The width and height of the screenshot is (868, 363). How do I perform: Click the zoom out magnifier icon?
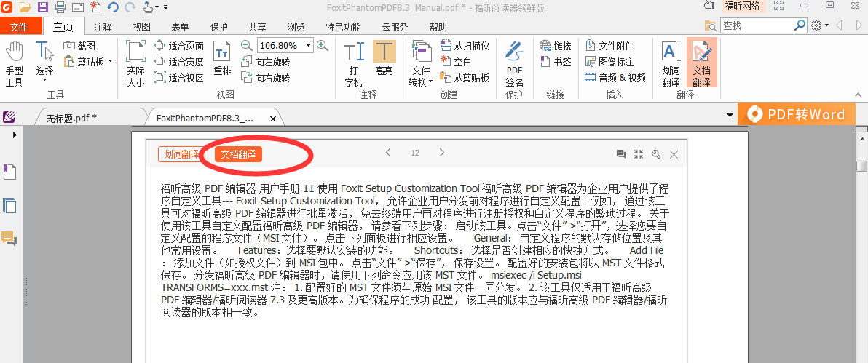pos(247,45)
